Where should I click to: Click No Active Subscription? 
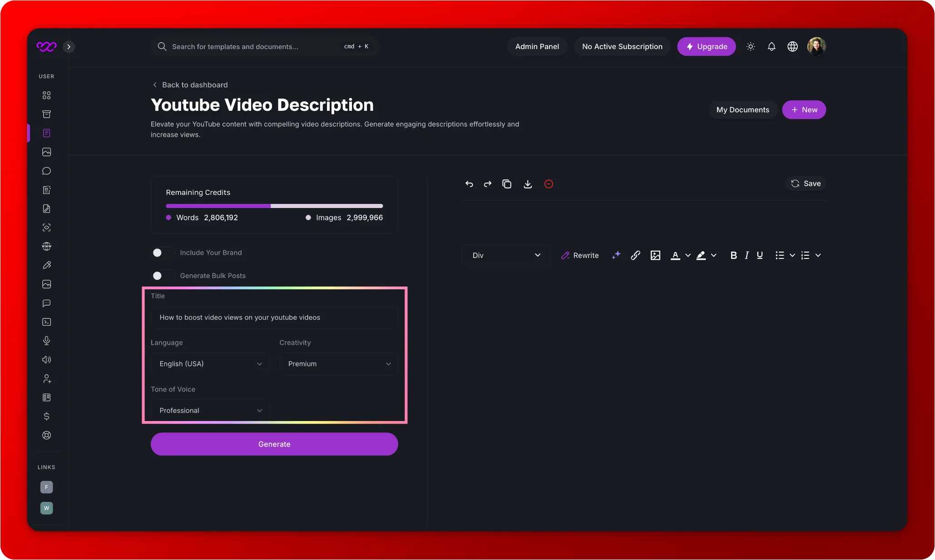click(622, 46)
